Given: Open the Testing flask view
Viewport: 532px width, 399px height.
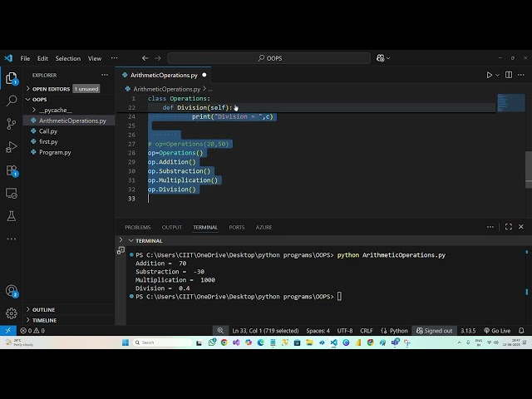Looking at the screenshot, I should click(11, 216).
